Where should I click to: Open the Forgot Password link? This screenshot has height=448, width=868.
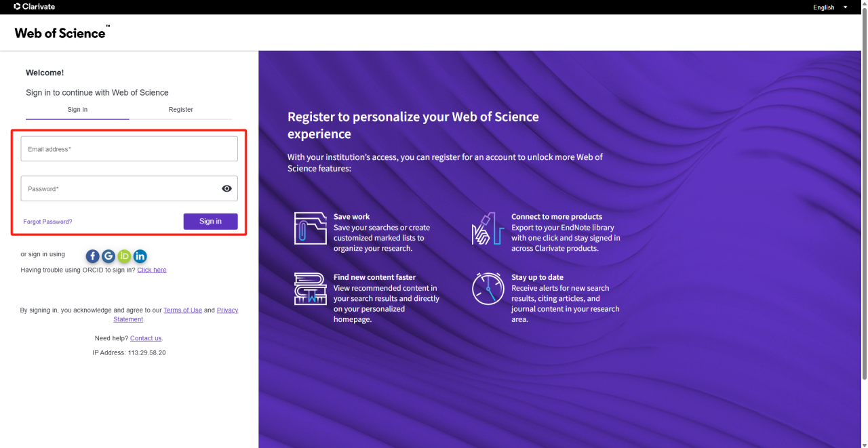[x=47, y=222]
